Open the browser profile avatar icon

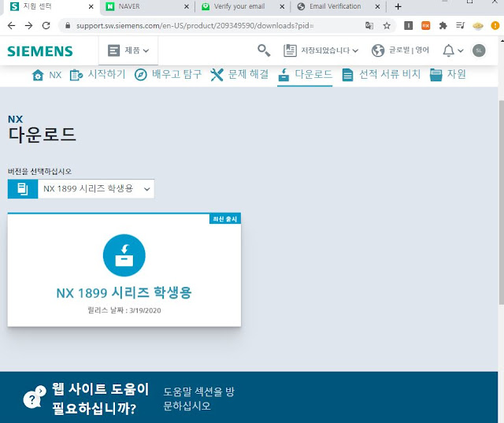(478, 26)
